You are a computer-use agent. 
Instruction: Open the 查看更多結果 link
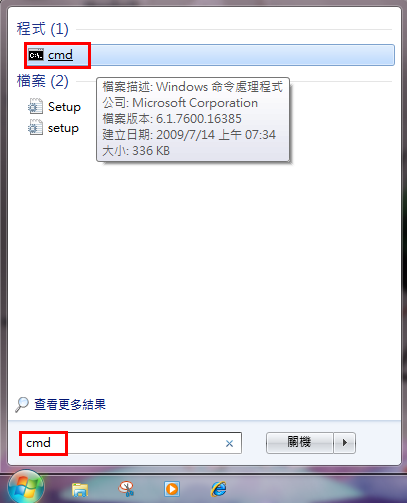[70, 404]
